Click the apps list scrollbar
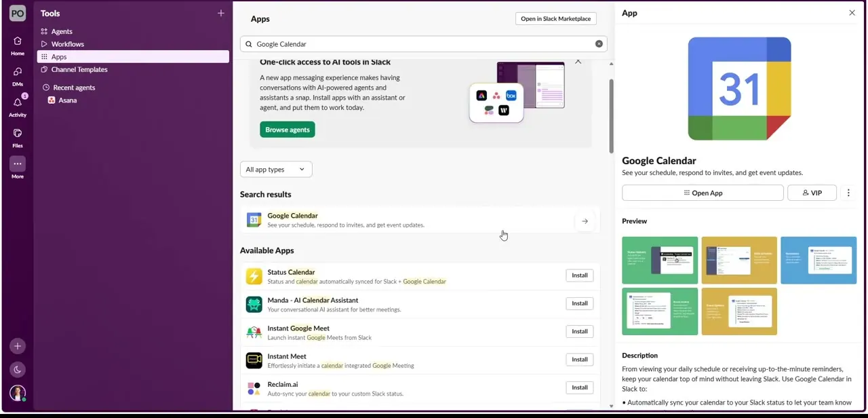 (611, 116)
